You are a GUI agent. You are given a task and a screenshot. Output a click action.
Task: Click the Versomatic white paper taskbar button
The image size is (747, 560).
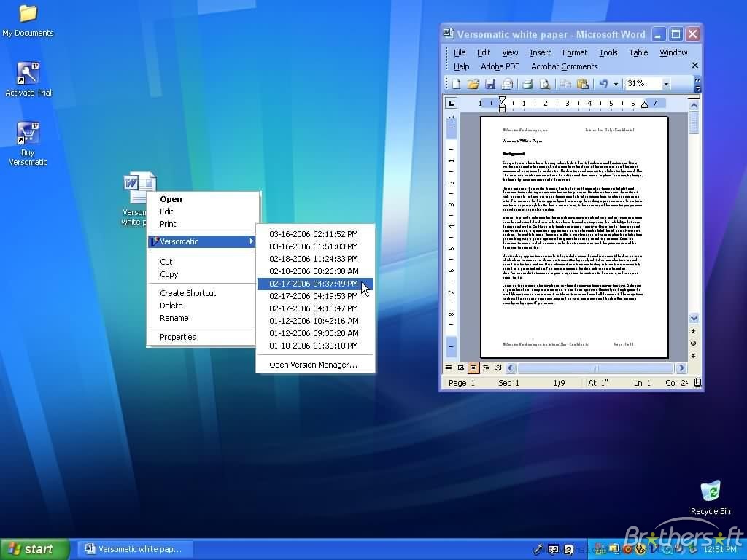(136, 549)
